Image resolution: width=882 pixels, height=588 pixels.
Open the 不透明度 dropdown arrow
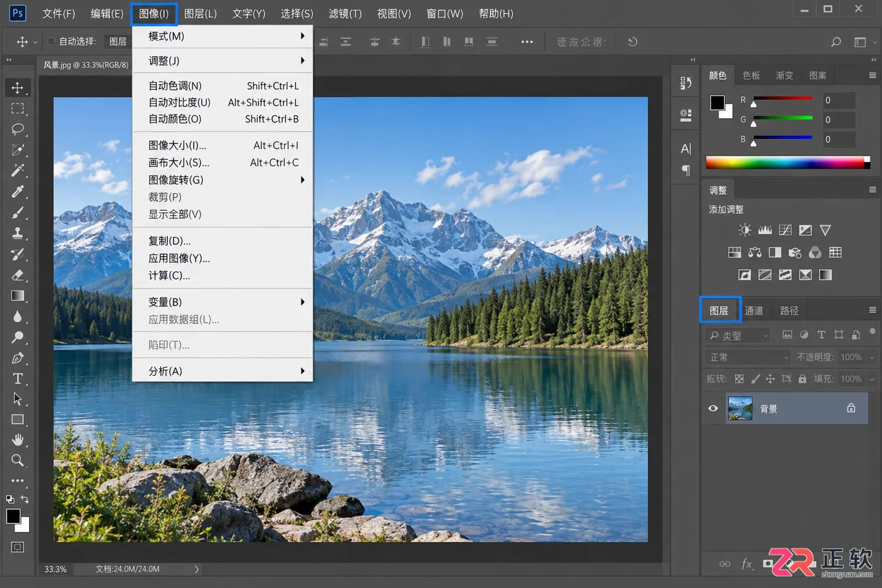tap(873, 357)
